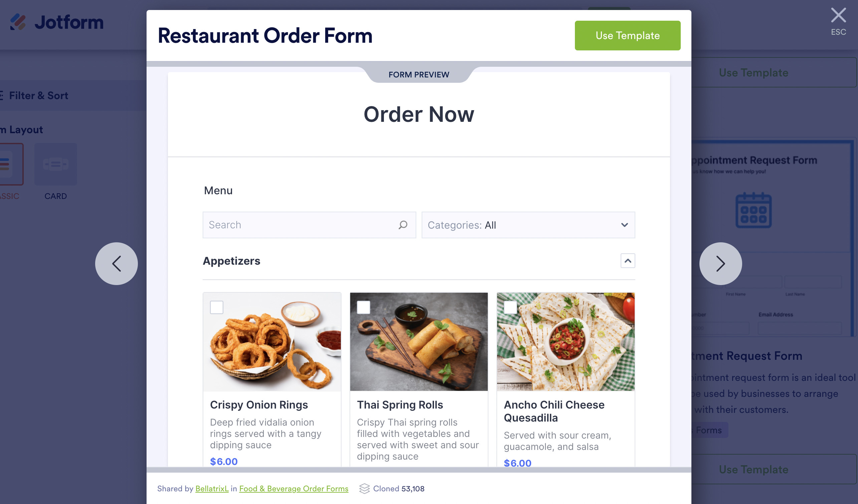
Task: Click the Thai Spring Rolls food thumbnail
Action: coord(418,341)
